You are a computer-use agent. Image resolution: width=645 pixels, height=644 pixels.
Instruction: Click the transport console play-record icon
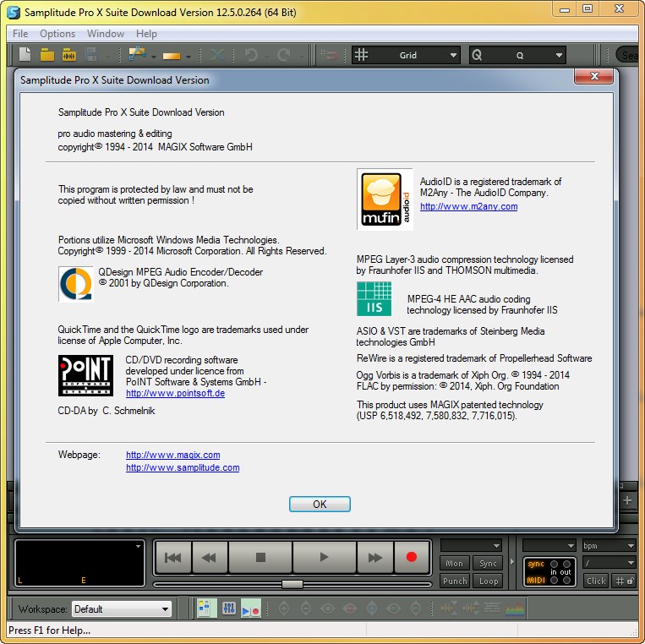click(250, 609)
